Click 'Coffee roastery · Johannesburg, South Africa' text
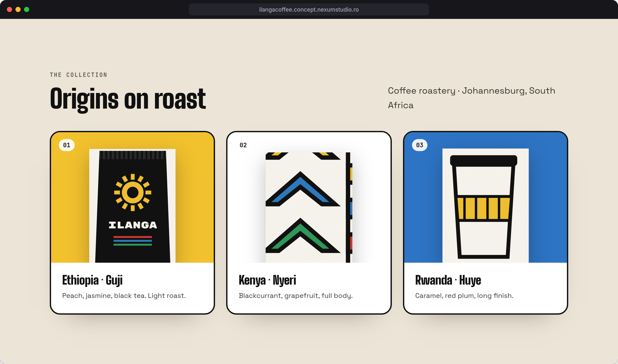Viewport: 618px width, 364px height. [x=471, y=98]
